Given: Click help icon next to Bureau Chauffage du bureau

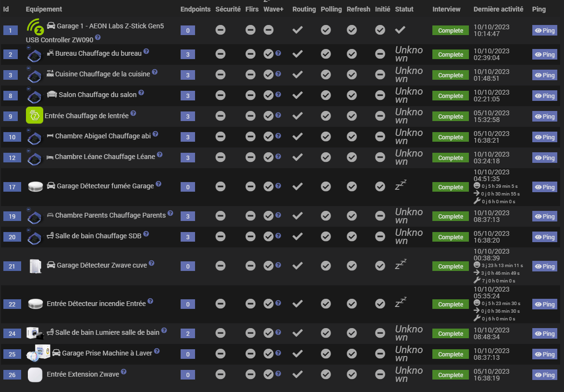Looking at the screenshot, I should 146,51.
